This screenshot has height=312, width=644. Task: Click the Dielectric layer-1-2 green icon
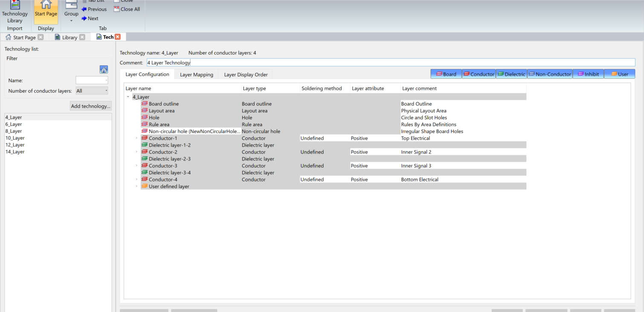tap(144, 145)
